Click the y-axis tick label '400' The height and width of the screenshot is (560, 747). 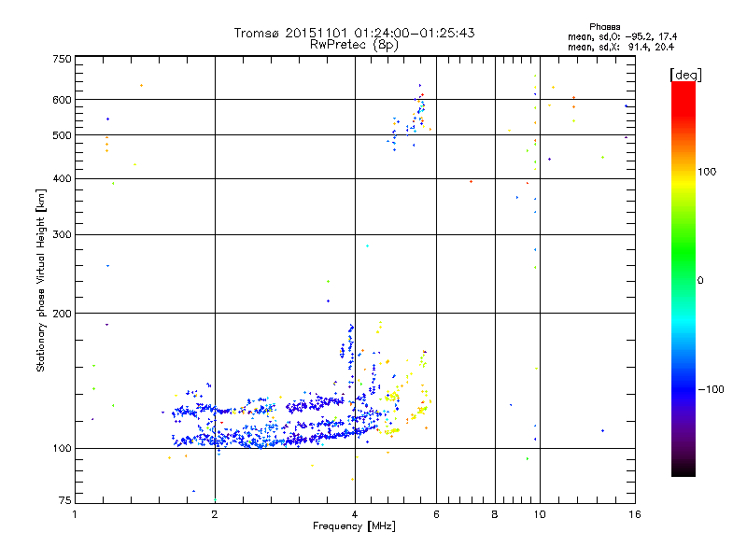(x=63, y=179)
